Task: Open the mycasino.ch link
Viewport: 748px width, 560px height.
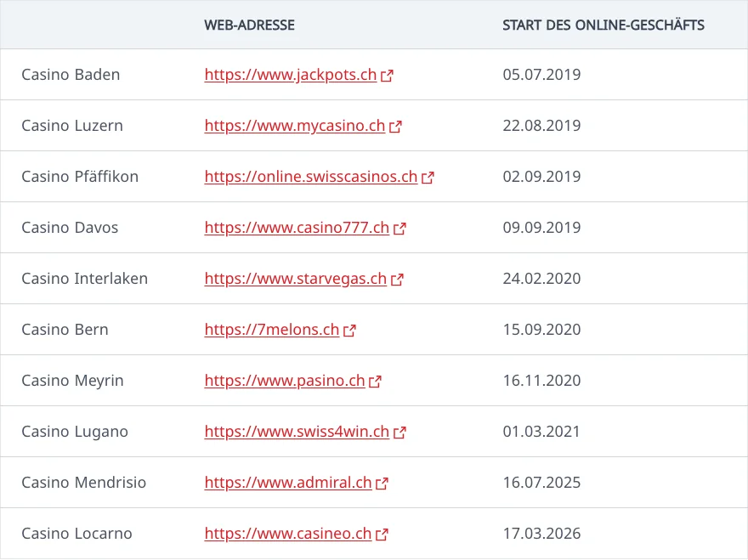Action: pyautogui.click(x=295, y=126)
